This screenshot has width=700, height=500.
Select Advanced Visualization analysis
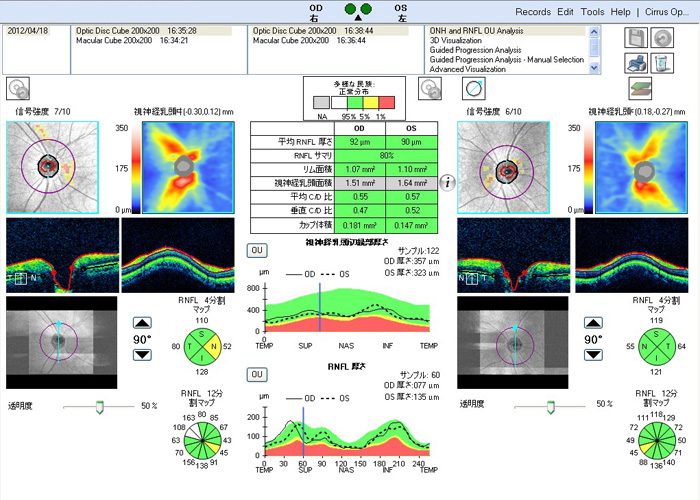(467, 69)
